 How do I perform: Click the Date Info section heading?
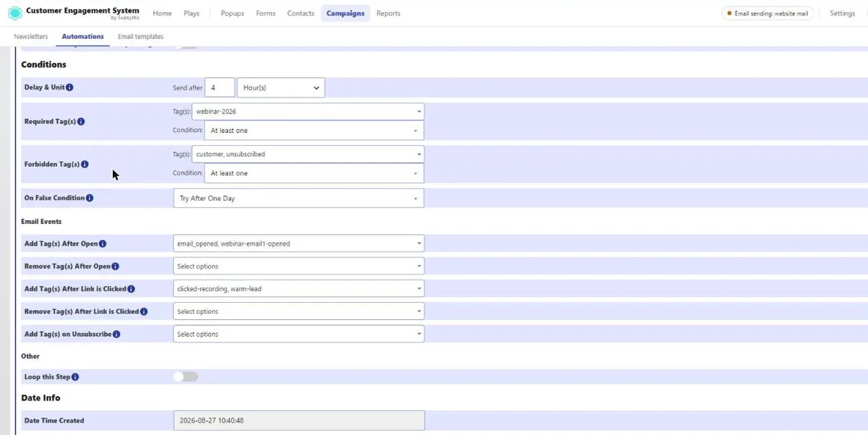[x=41, y=397]
